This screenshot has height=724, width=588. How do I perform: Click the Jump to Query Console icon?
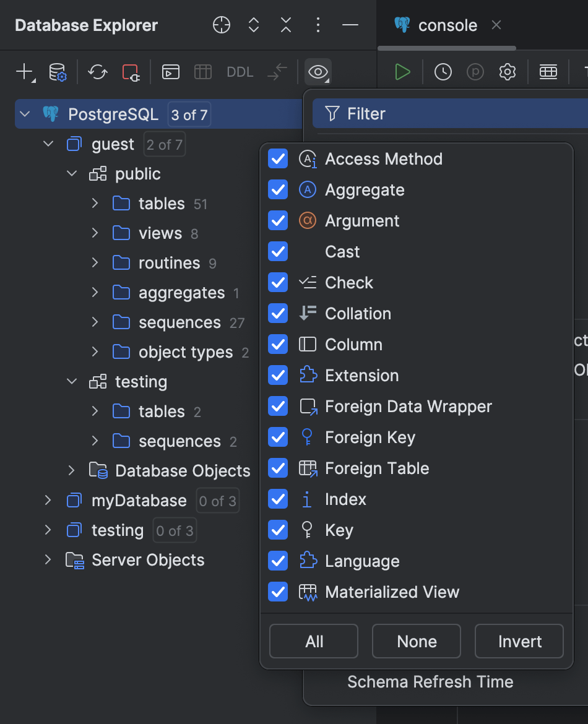(x=170, y=72)
